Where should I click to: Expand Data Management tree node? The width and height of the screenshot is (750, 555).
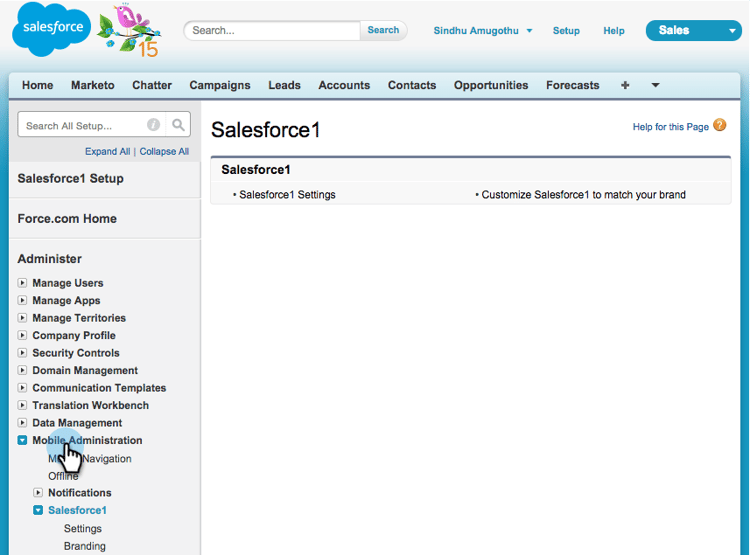(x=22, y=422)
